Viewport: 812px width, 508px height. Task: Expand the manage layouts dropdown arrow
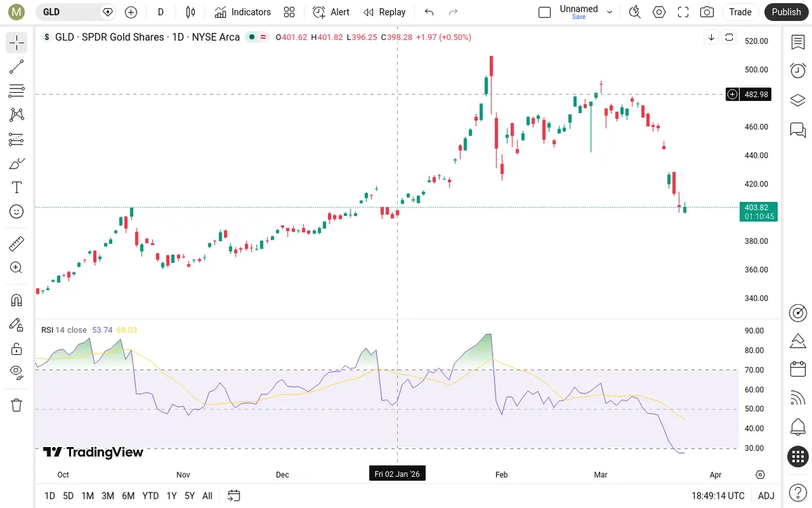(610, 12)
